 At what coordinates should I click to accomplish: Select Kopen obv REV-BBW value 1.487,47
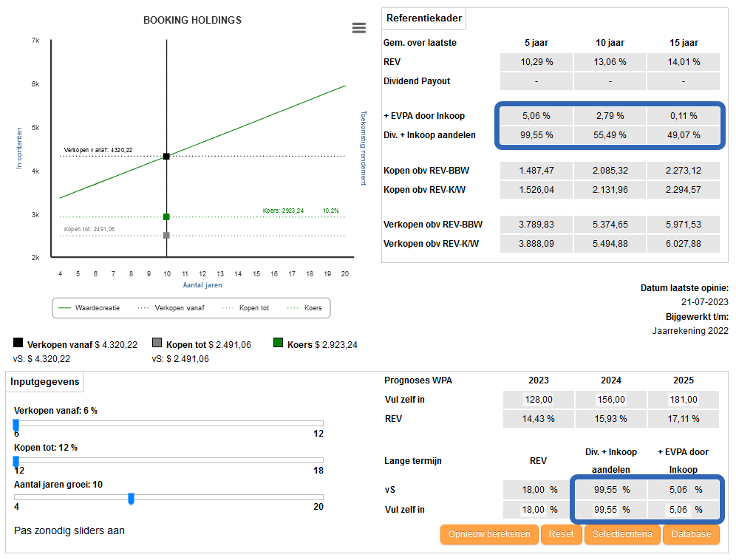pyautogui.click(x=536, y=171)
